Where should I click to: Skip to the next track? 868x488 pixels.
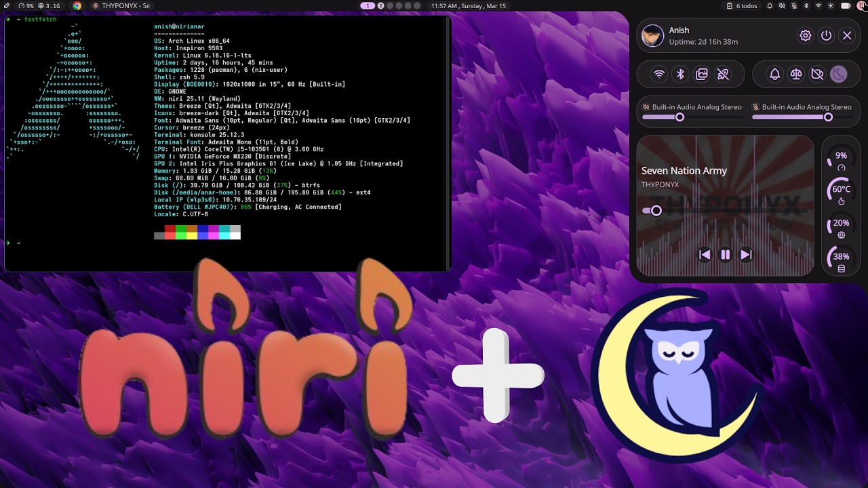[746, 255]
